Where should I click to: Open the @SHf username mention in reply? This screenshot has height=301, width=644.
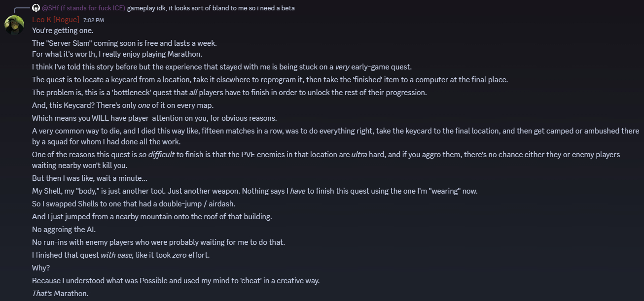[x=83, y=8]
